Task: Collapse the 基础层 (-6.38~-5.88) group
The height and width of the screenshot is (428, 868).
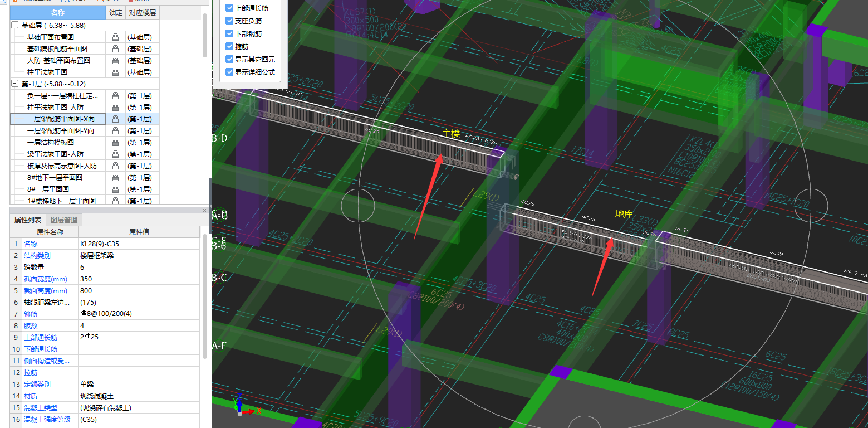Action: click(x=14, y=26)
